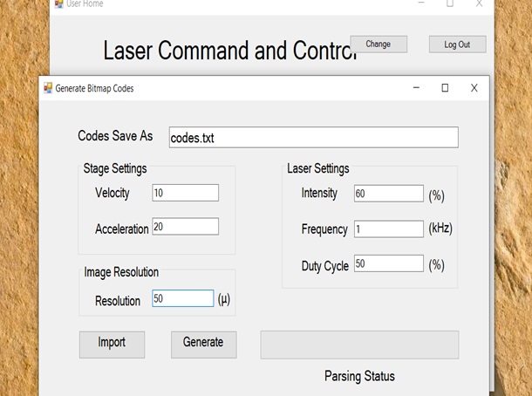The width and height of the screenshot is (532, 396).
Task: Click the Generate Bitmap Codes window icon
Action: pos(48,88)
